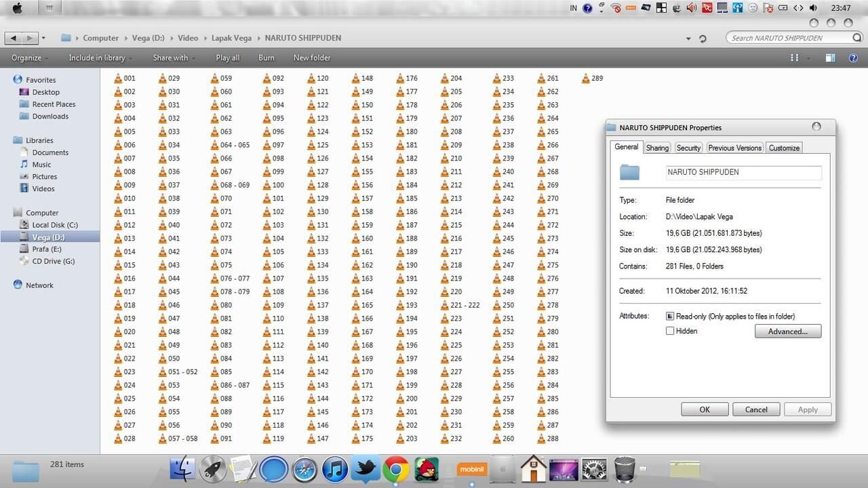Open Include in library dropdown
Viewport: 868px width, 488px height.
coord(100,58)
